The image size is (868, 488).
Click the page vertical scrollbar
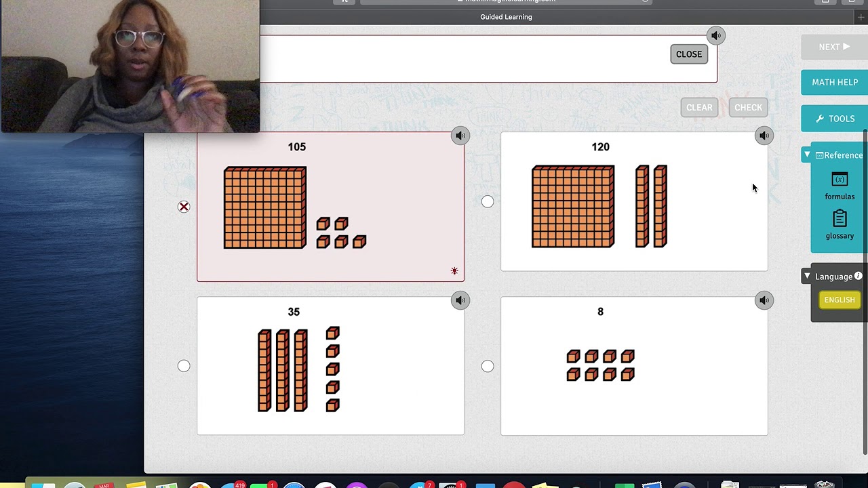pos(865,291)
